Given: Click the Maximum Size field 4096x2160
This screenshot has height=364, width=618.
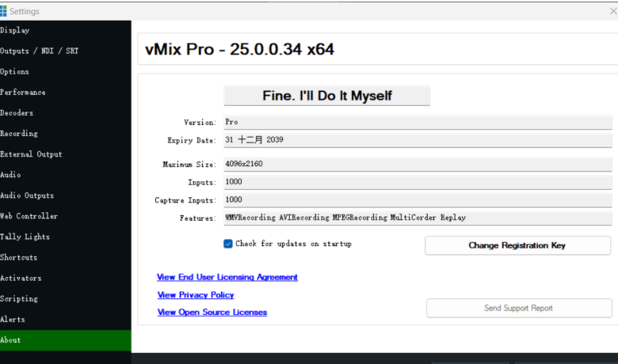Looking at the screenshot, I should pyautogui.click(x=418, y=164).
